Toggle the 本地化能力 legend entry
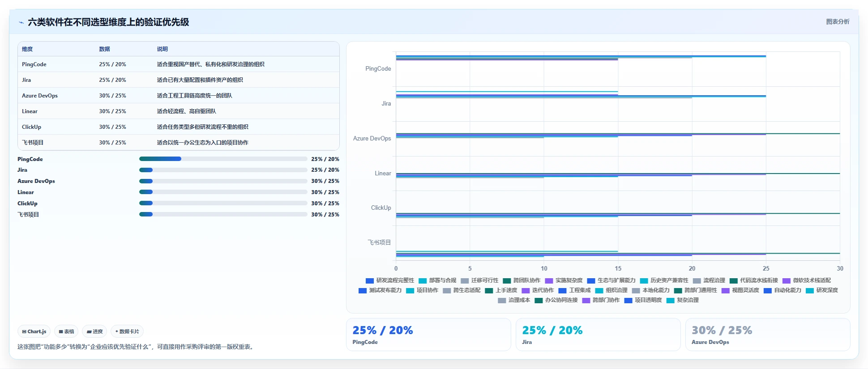 (x=650, y=290)
